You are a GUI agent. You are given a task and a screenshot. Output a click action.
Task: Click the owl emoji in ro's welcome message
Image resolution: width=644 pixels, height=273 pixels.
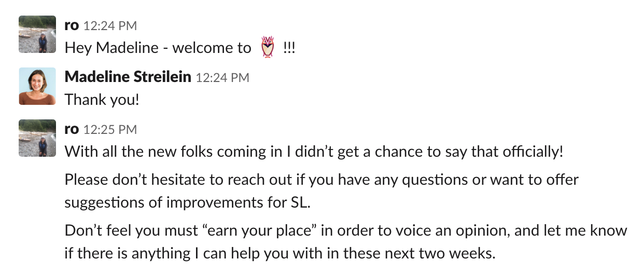click(x=267, y=47)
